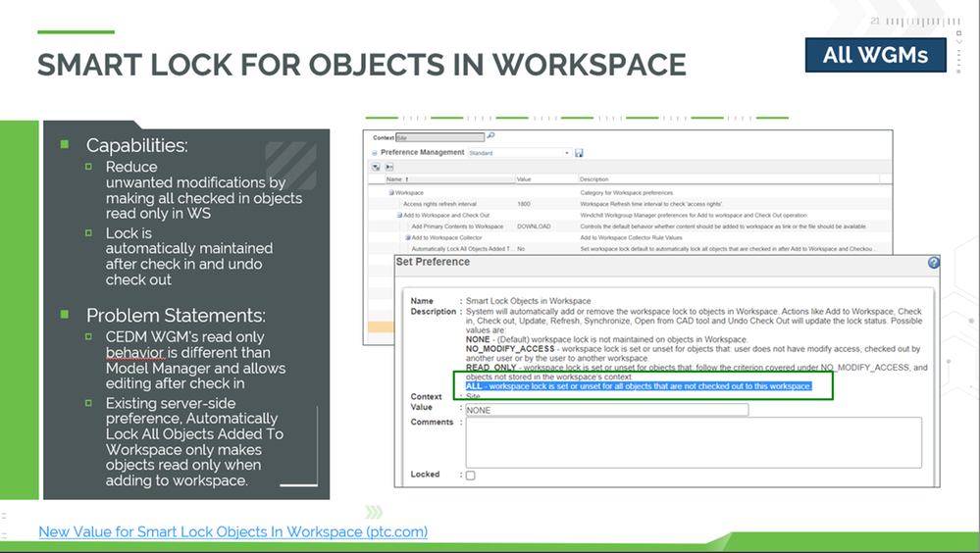The width and height of the screenshot is (980, 553).
Task: Click the Description column header
Action: [728, 179]
